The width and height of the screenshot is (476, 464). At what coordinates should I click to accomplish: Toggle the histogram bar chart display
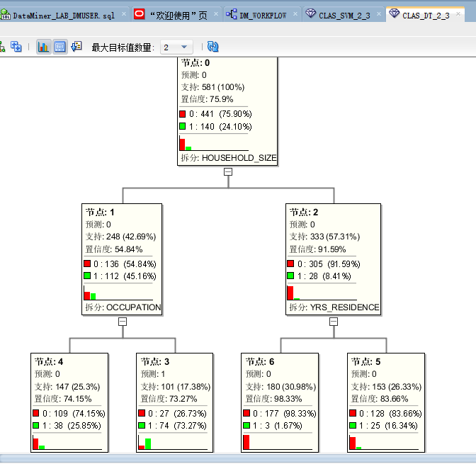(x=43, y=47)
